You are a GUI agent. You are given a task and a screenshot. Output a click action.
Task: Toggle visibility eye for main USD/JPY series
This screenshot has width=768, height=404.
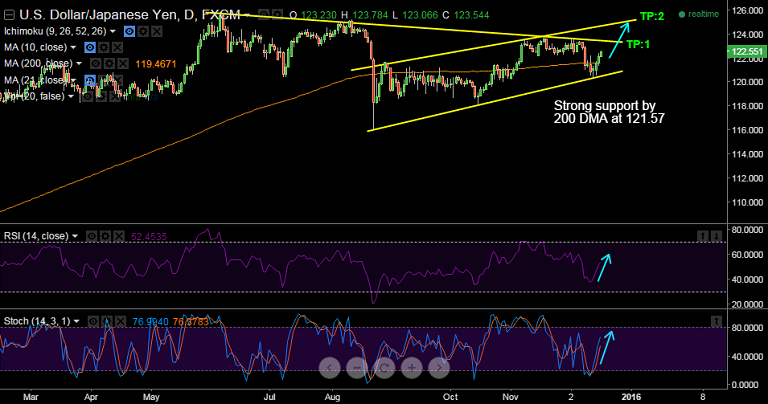pos(263,15)
